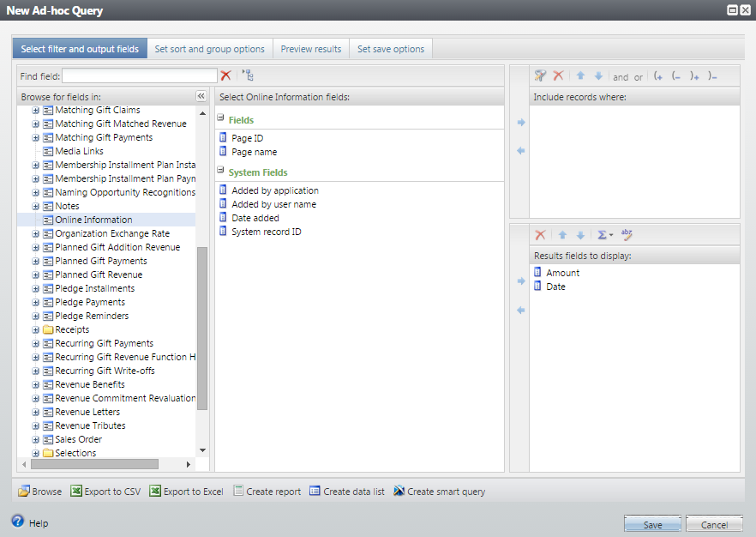This screenshot has width=756, height=537.
Task: Collapse the Fields group
Action: tap(220, 118)
